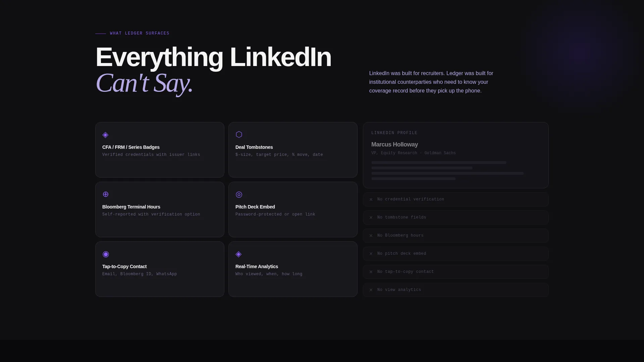This screenshot has width=644, height=362.
Task: Click the hexagon icon above Deal Tombstones
Action: tap(239, 134)
